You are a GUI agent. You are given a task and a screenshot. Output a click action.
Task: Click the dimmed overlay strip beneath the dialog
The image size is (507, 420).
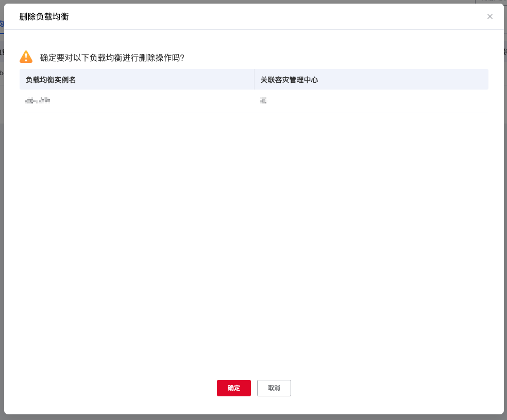pyautogui.click(x=253, y=417)
